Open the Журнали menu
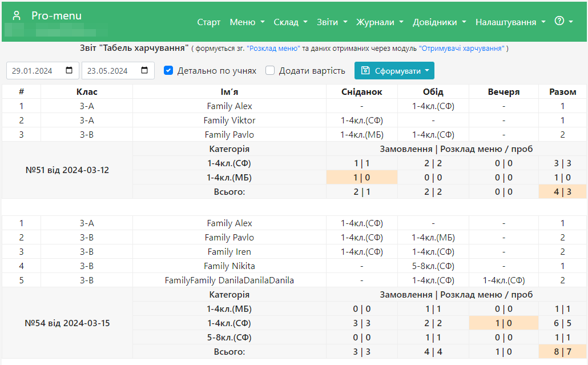The image size is (588, 365). point(380,22)
